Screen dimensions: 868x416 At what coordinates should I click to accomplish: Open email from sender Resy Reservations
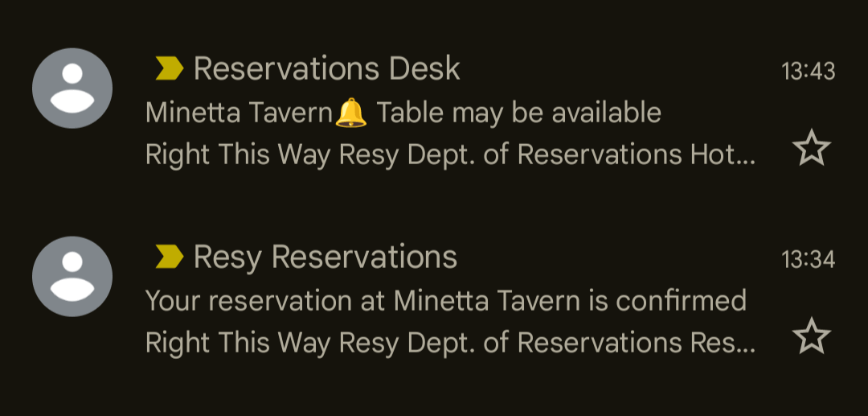point(325,257)
